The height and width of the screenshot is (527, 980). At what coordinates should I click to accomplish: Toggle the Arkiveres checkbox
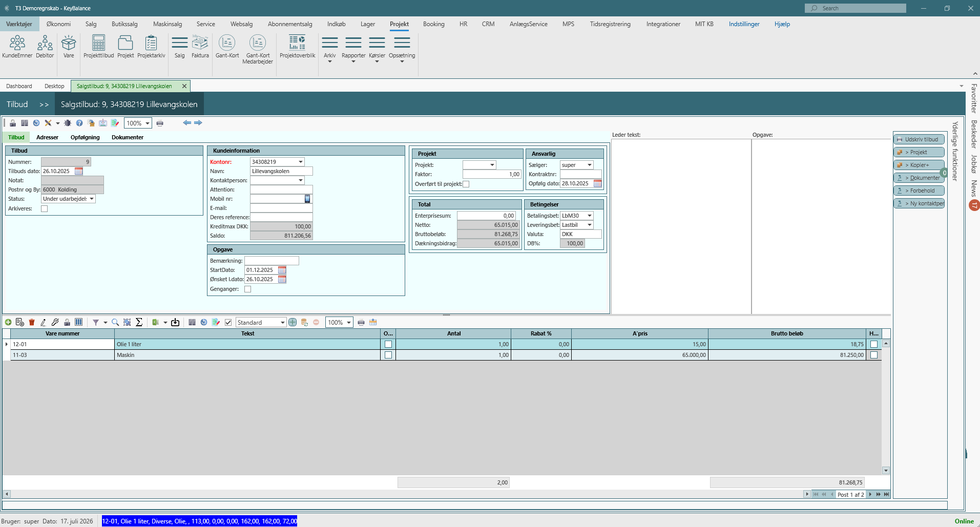(45, 208)
